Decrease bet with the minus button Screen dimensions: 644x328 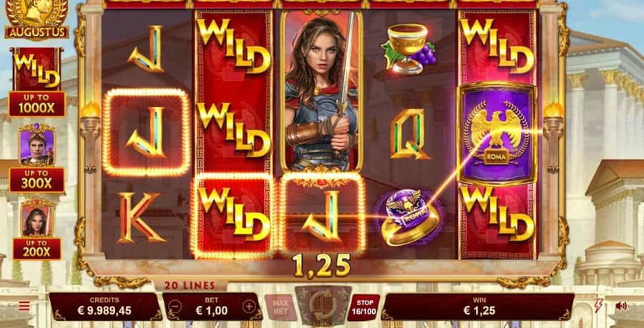tap(175, 307)
